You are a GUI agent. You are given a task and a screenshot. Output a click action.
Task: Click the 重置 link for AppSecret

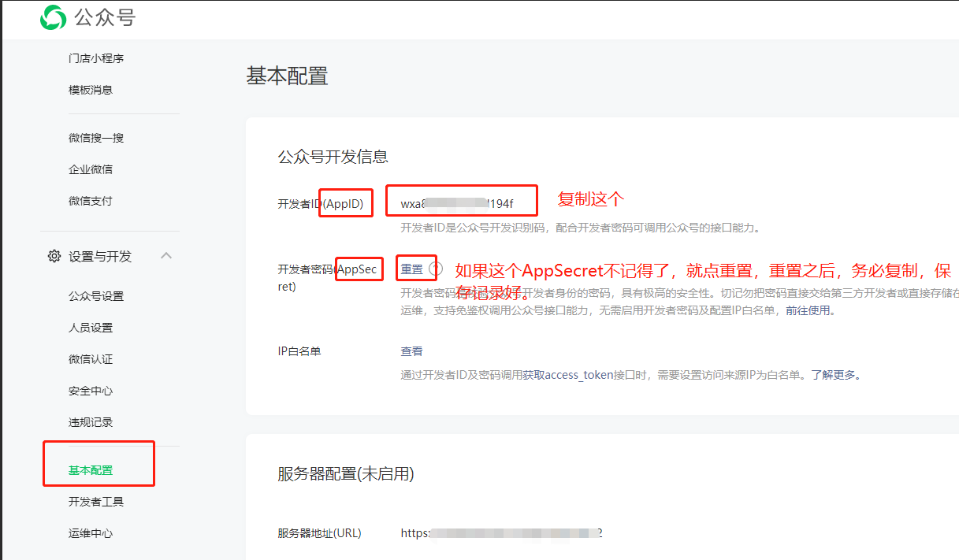412,269
